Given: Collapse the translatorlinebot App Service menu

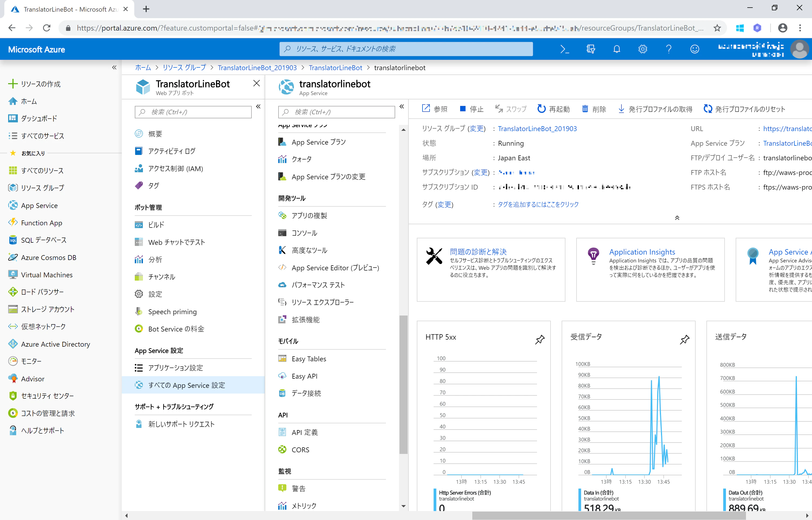Looking at the screenshot, I should tap(402, 107).
